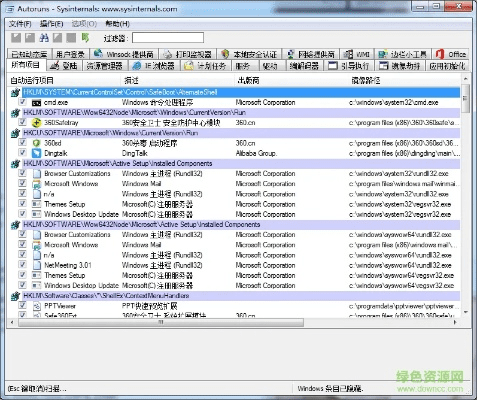Click registry icon beside AlternateShell key

tap(15, 93)
